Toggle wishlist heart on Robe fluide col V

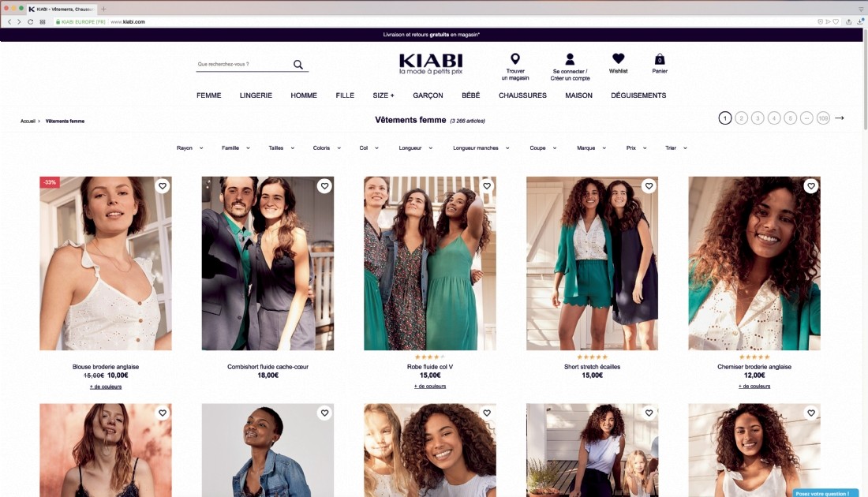(487, 186)
